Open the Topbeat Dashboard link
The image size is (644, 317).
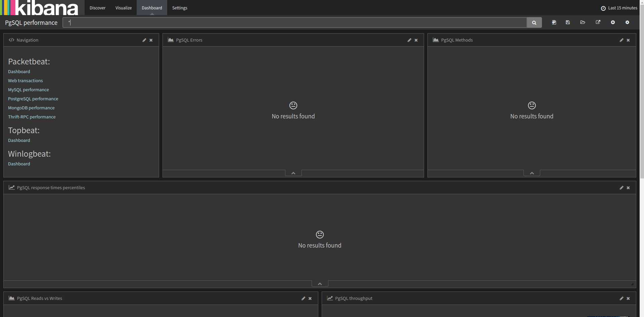click(19, 141)
